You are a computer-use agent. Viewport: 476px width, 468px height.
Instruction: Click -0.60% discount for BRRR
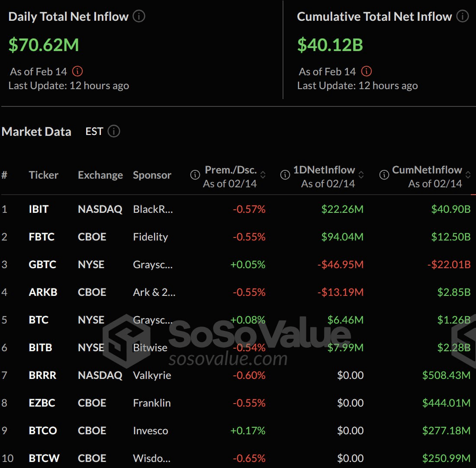tap(249, 375)
